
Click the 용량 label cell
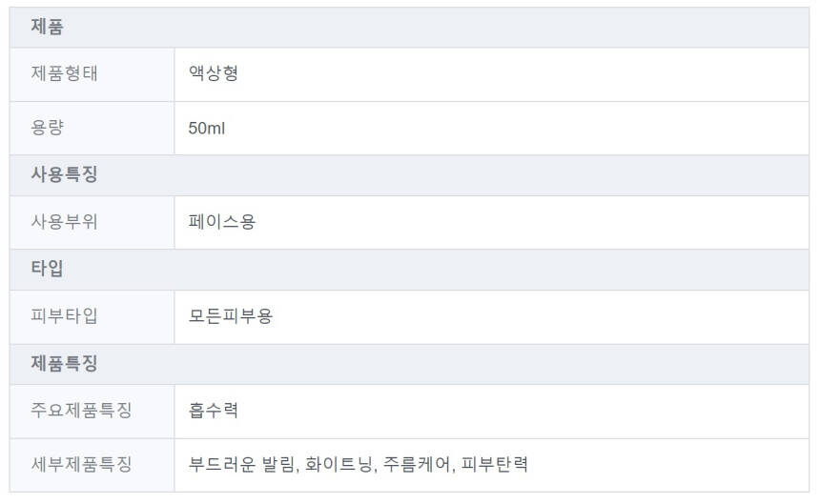click(48, 128)
